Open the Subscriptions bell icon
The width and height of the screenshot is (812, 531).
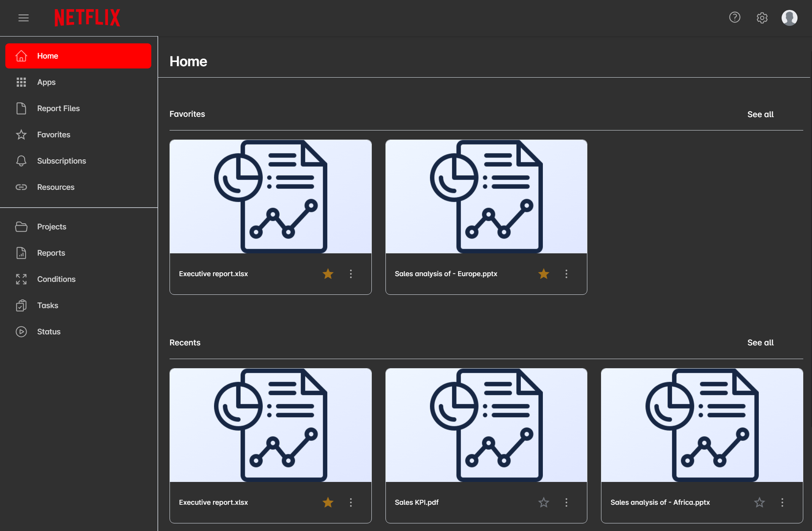(x=21, y=161)
